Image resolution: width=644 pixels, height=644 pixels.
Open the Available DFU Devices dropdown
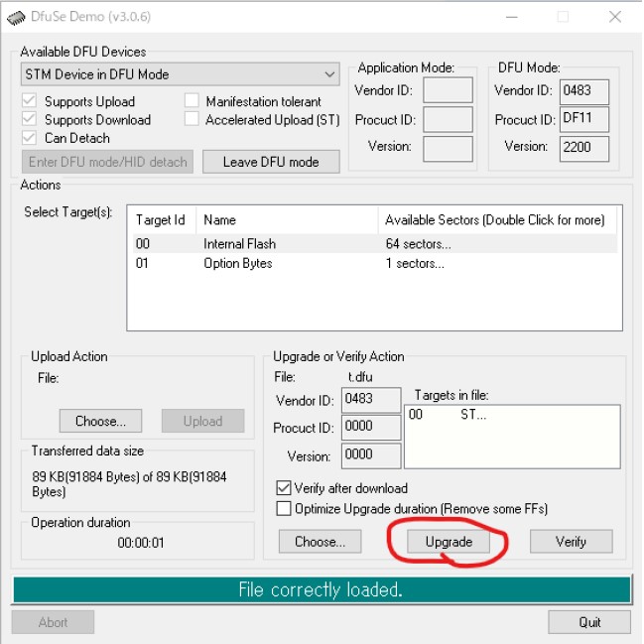(x=180, y=74)
